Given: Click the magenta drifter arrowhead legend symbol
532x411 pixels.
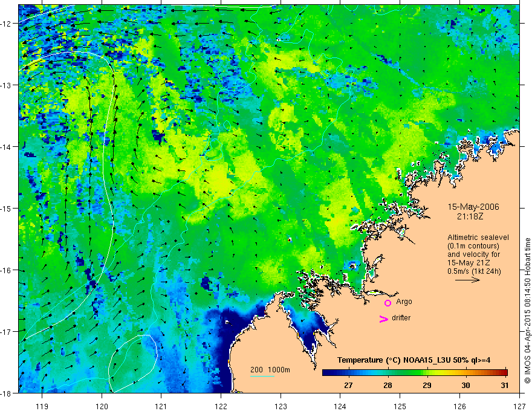Looking at the screenshot, I should pyautogui.click(x=384, y=319).
